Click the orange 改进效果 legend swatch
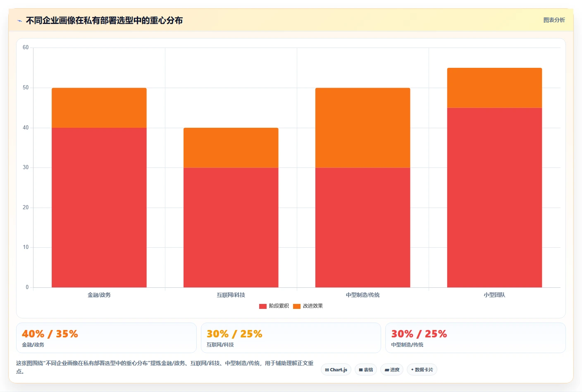This screenshot has width=582, height=392. pyautogui.click(x=297, y=306)
